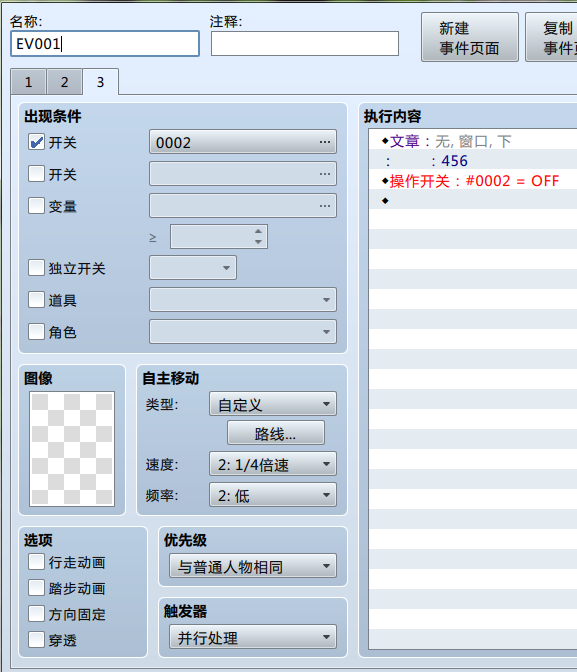Image resolution: width=577 pixels, height=672 pixels.
Task: Switch to event page tab 1
Action: [x=28, y=82]
